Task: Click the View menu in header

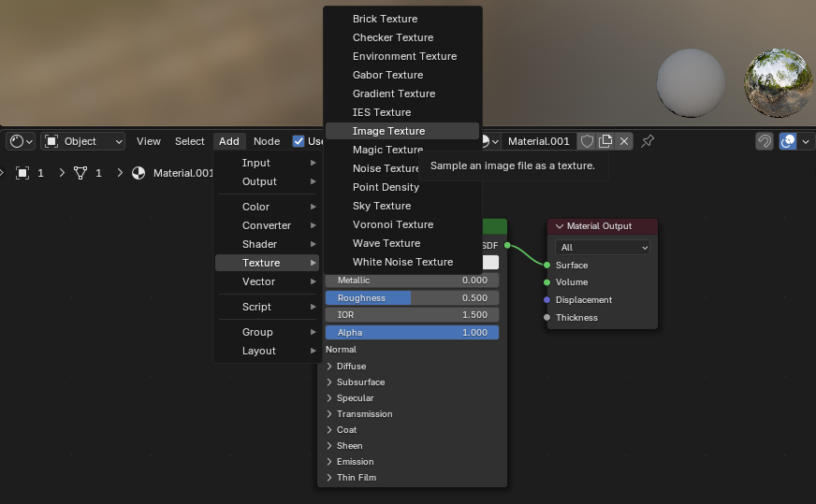Action: point(149,141)
